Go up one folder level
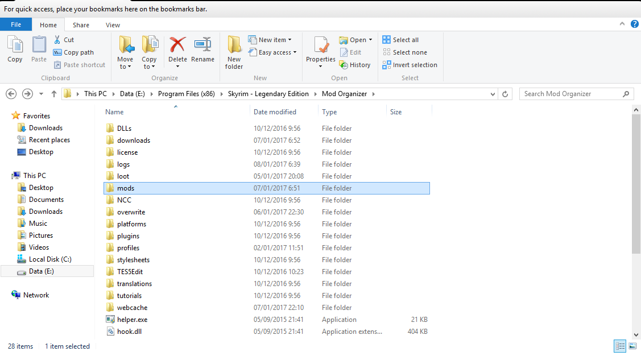This screenshot has height=364, width=641. (x=54, y=94)
